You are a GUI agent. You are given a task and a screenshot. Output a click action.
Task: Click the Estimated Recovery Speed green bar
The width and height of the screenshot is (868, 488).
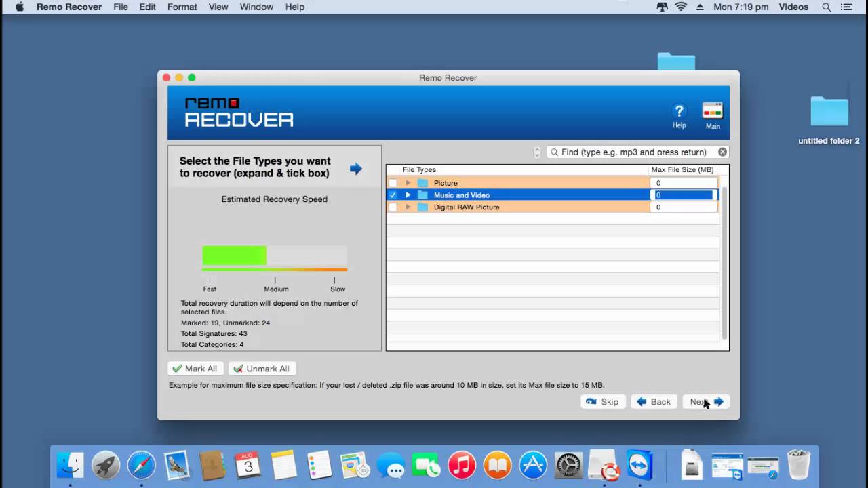(x=234, y=256)
